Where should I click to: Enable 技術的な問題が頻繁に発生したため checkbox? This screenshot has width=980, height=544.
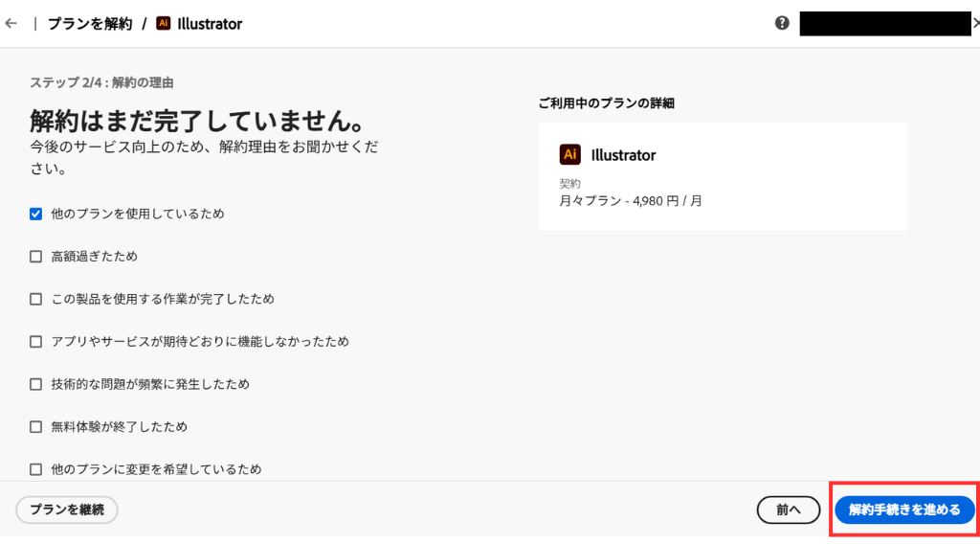[36, 384]
